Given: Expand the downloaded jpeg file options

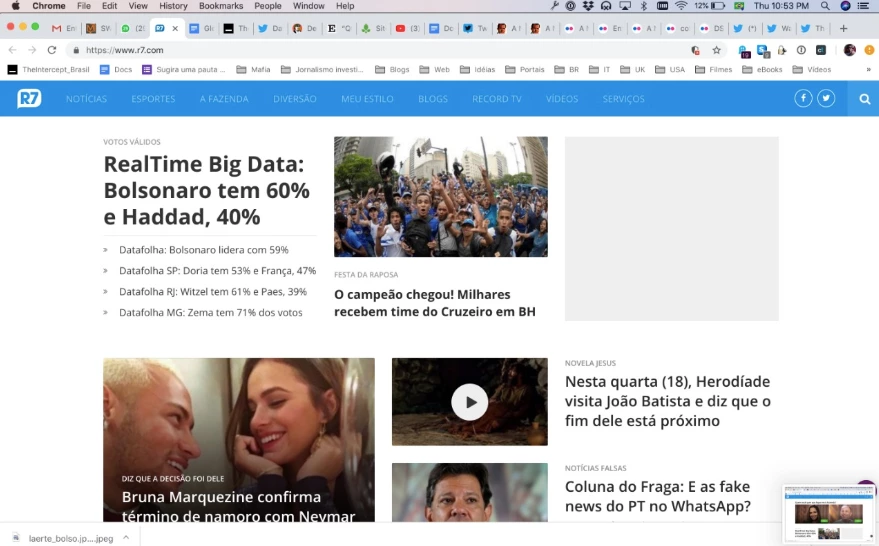Looking at the screenshot, I should [x=126, y=537].
